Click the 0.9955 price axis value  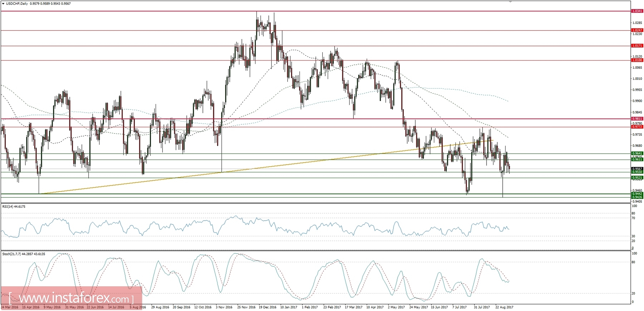[637, 90]
